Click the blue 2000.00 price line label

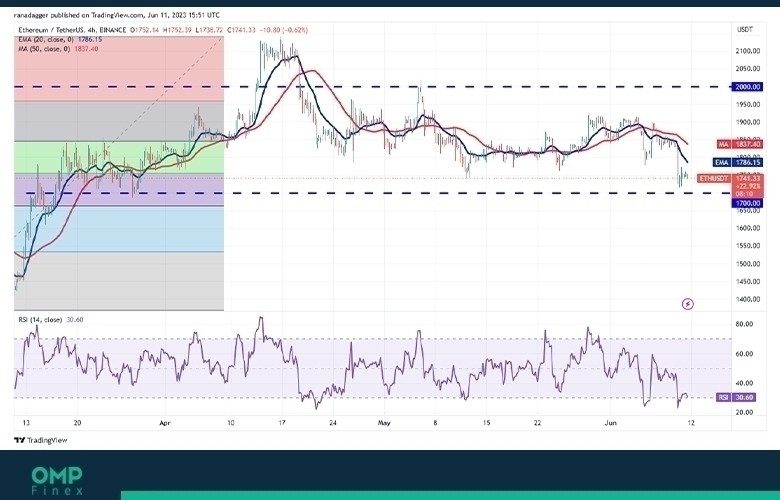[x=747, y=87]
